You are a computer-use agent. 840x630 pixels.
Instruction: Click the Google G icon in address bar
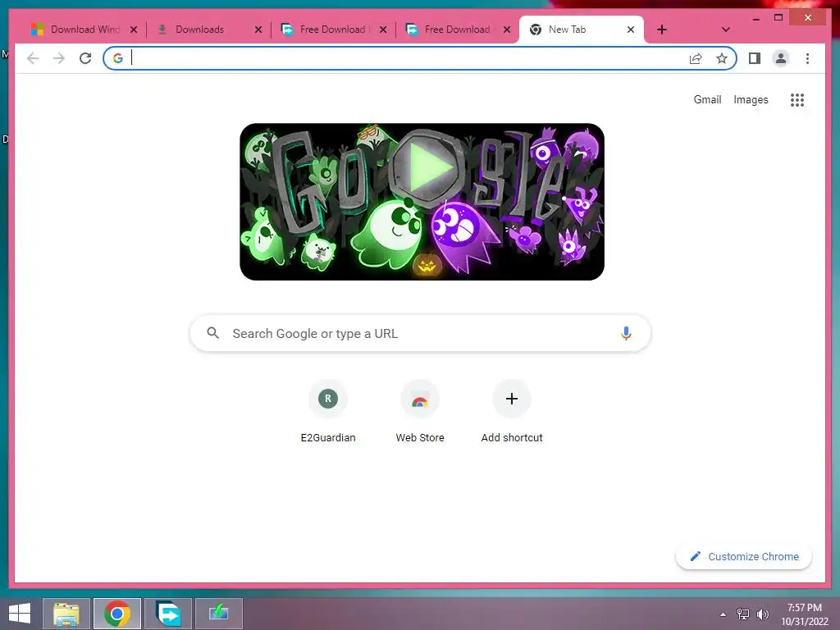point(118,58)
